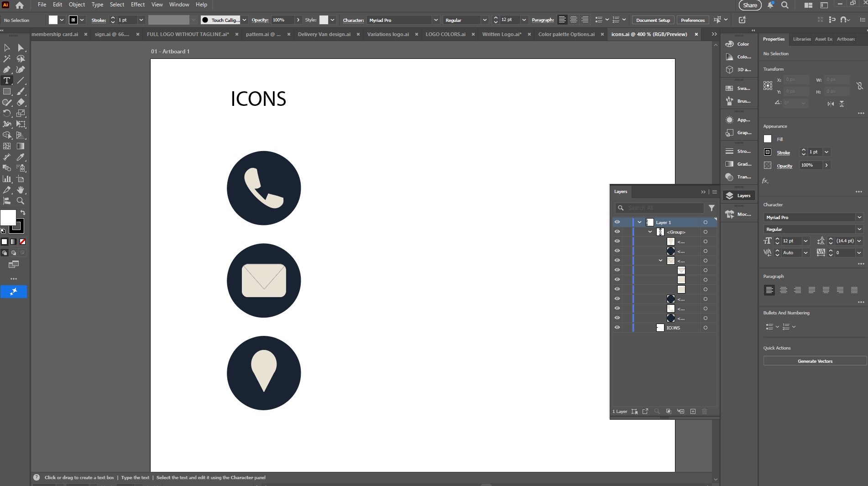Click the Opacity link in control bar
868x486 pixels.
260,20
